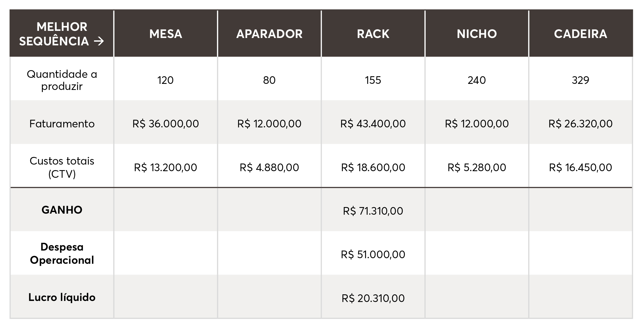Select the MESA column header
The image size is (644, 331).
166,34
